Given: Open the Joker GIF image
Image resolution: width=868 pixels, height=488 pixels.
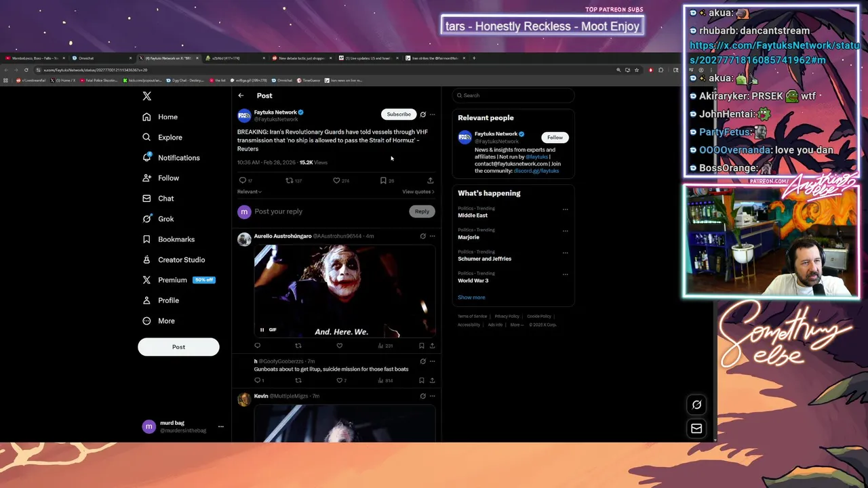Looking at the screenshot, I should pyautogui.click(x=344, y=291).
